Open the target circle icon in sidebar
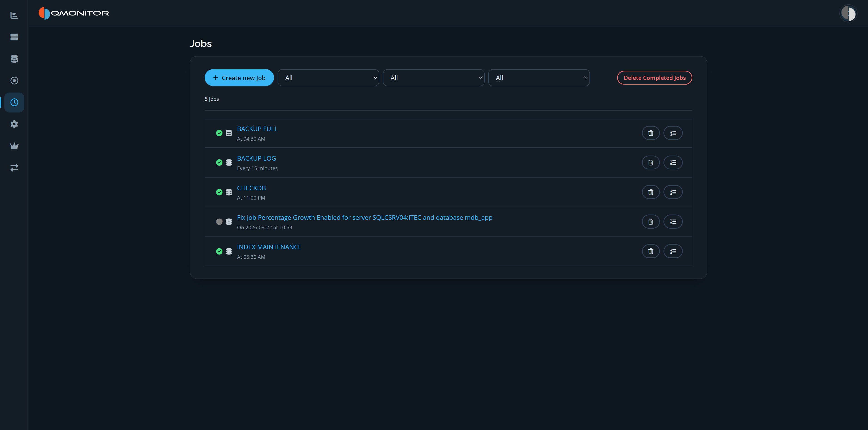This screenshot has width=868, height=430. (14, 81)
